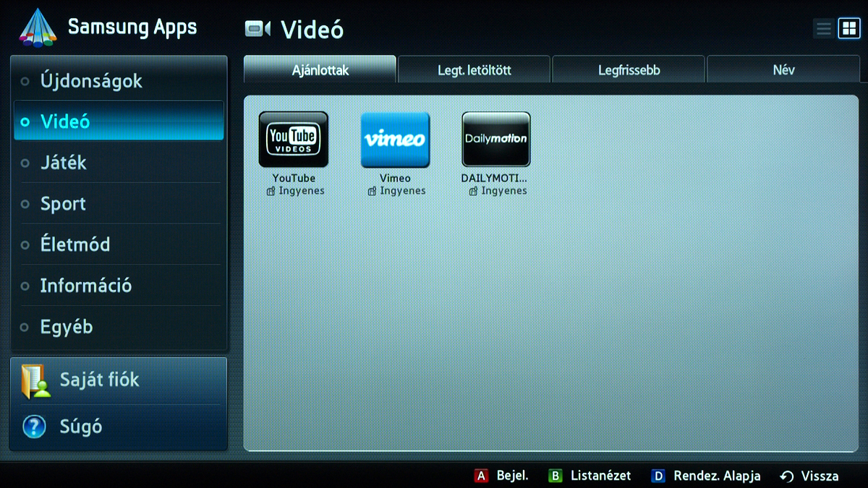Open the Vimeo app icon

(395, 140)
